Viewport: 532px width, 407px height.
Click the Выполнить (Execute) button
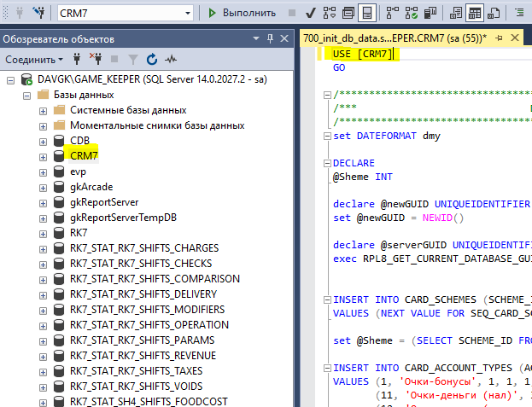pos(242,13)
